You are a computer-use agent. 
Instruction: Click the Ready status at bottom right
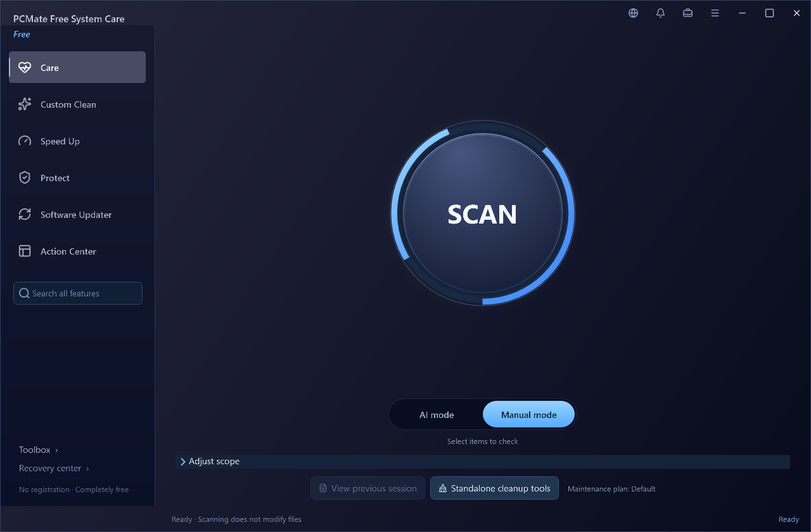point(789,519)
